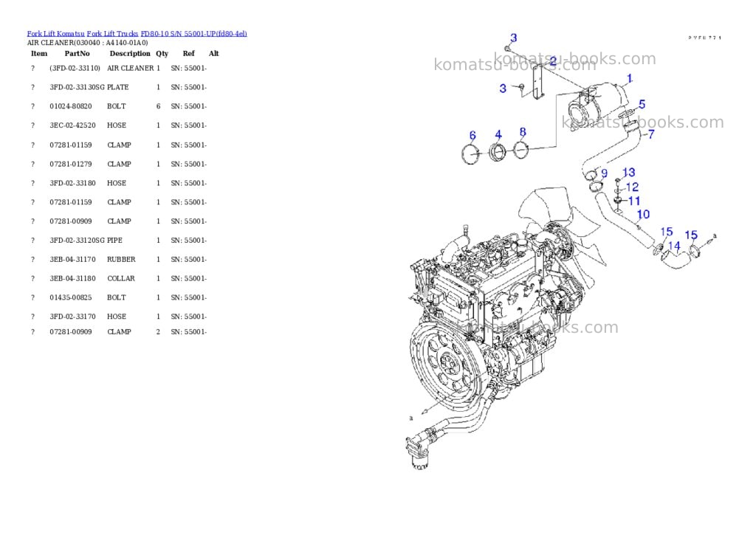The image size is (756, 535).
Task: Click callout number 12 on the diagram
Action: pos(632,187)
